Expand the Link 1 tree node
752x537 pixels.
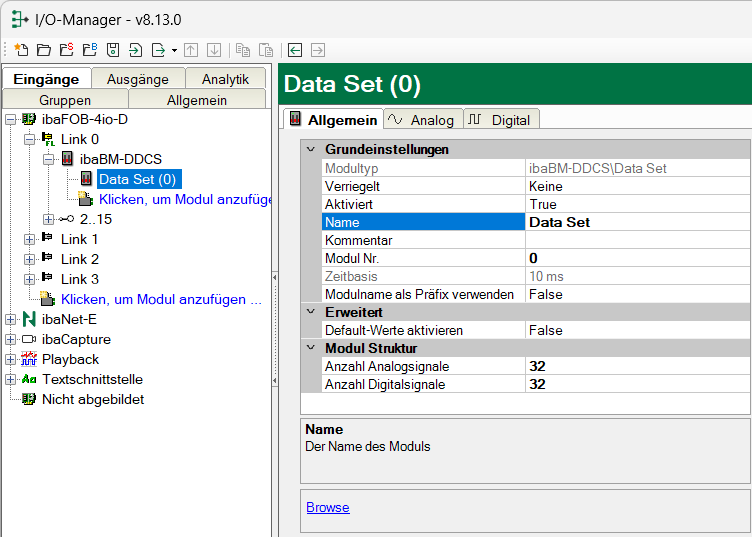click(x=29, y=239)
